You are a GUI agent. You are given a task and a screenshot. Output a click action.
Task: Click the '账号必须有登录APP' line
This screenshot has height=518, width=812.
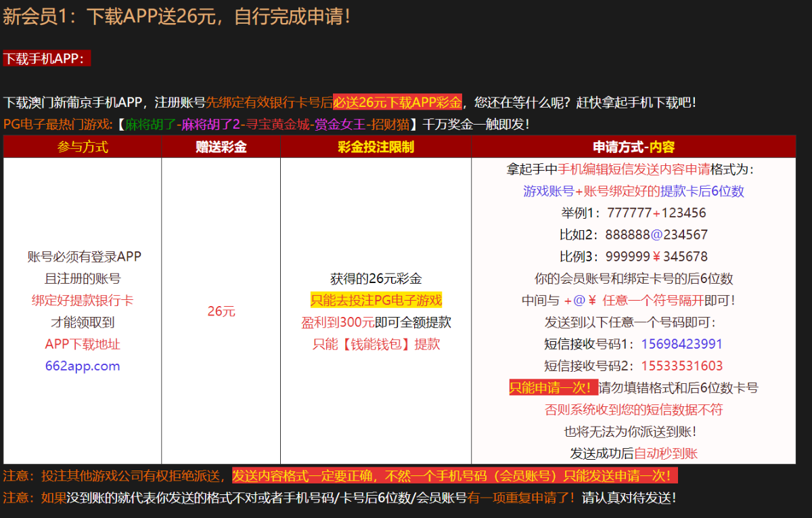click(x=85, y=257)
